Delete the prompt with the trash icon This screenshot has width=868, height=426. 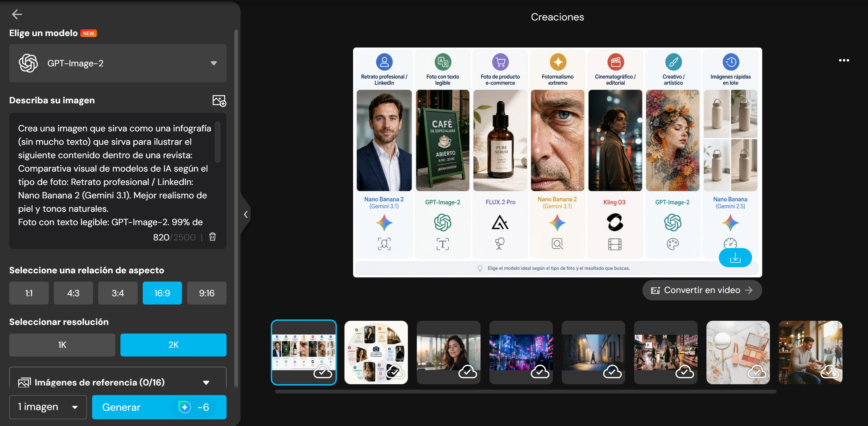[x=212, y=237]
